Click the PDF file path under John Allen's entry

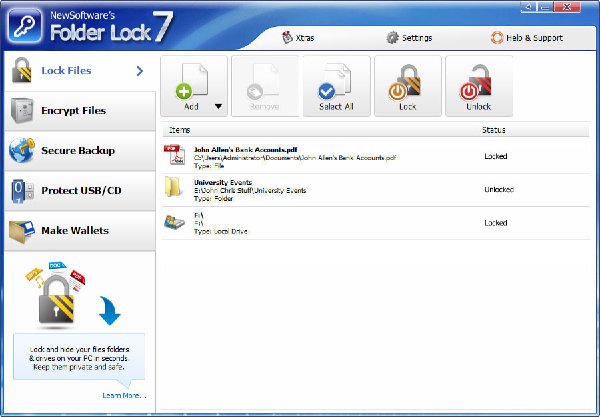point(295,158)
